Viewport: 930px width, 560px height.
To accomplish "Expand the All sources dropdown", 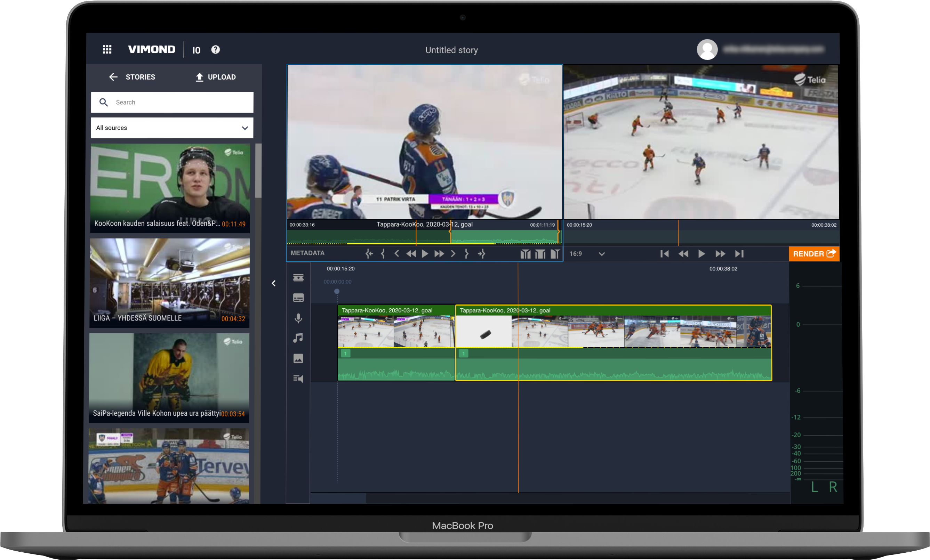I will coord(172,128).
